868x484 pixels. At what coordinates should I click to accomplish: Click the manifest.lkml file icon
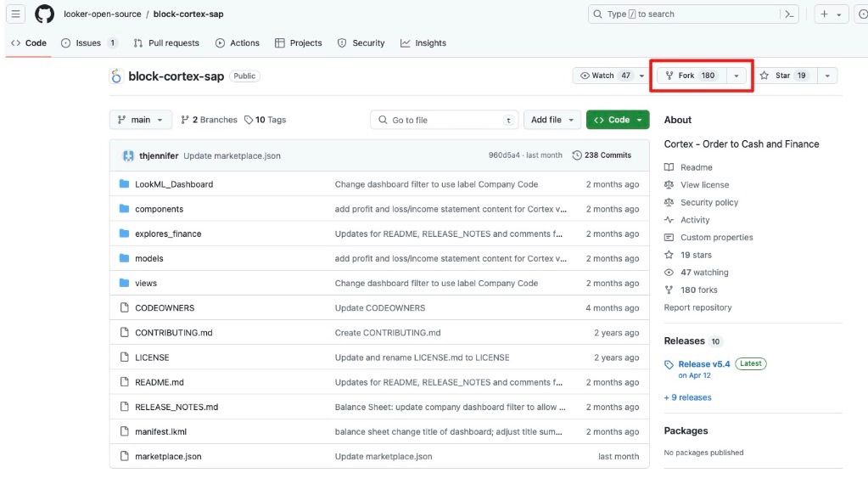click(x=124, y=431)
